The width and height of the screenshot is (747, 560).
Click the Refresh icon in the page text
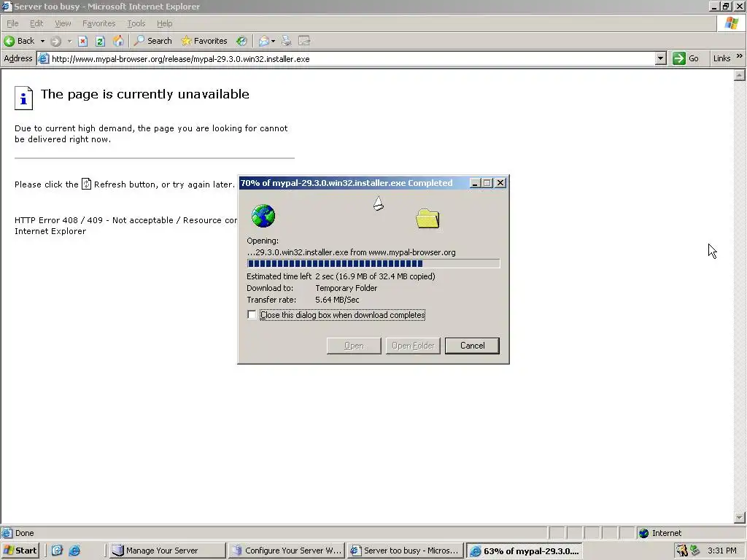click(x=86, y=184)
